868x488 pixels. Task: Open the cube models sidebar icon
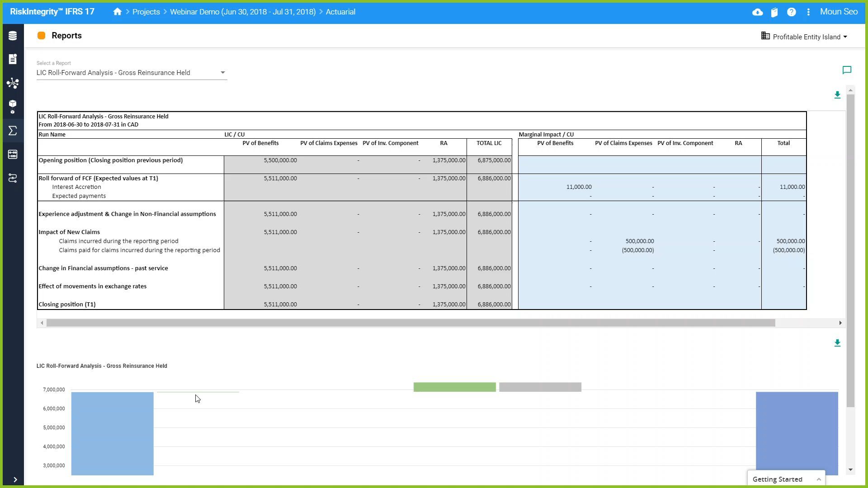pos(13,107)
